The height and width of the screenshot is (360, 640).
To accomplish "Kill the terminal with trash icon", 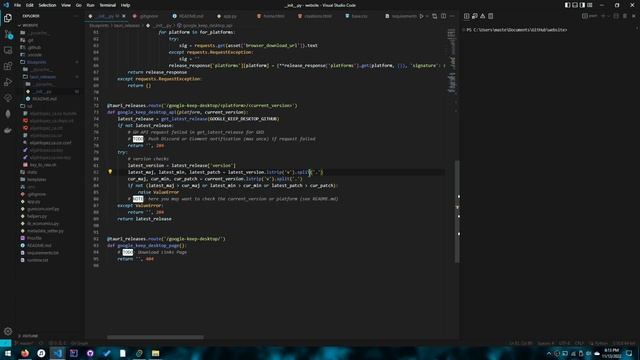I will pyautogui.click(x=624, y=16).
